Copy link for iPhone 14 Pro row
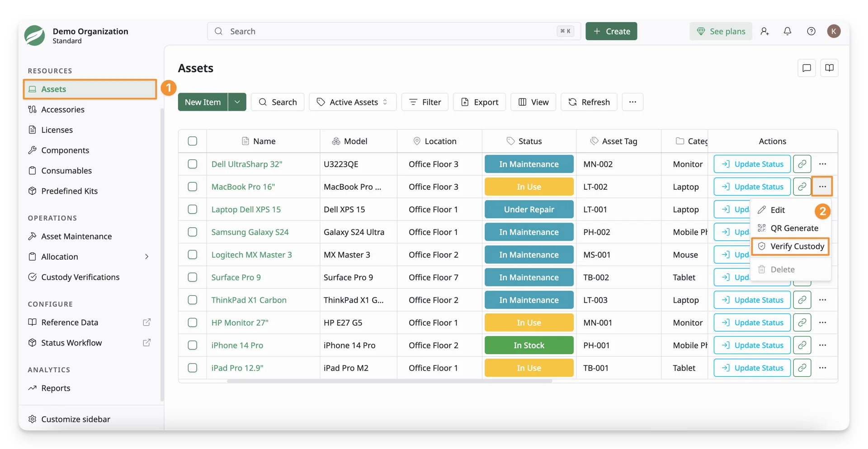868x449 pixels. (x=802, y=345)
